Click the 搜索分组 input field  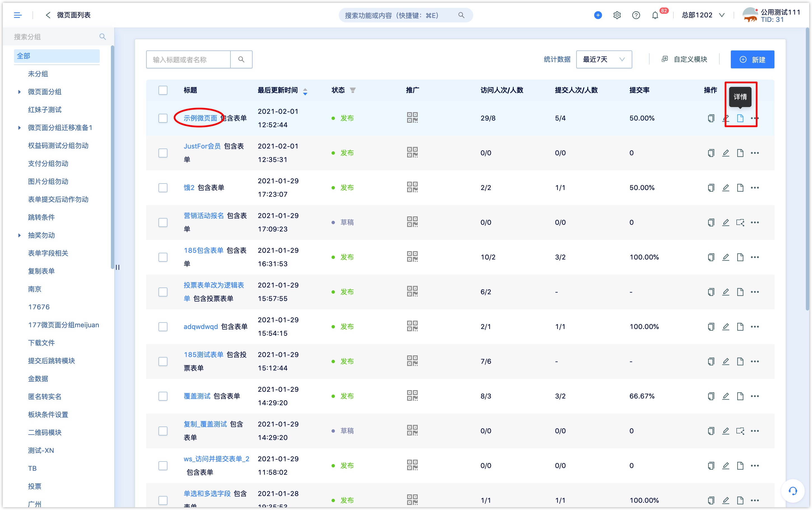[56, 37]
